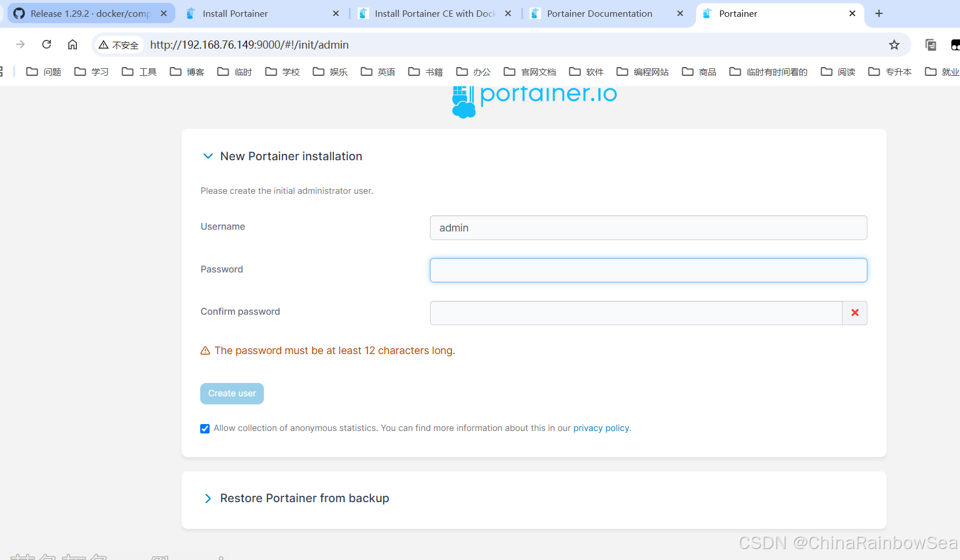
Task: Focus the Password input field
Action: coord(648,270)
